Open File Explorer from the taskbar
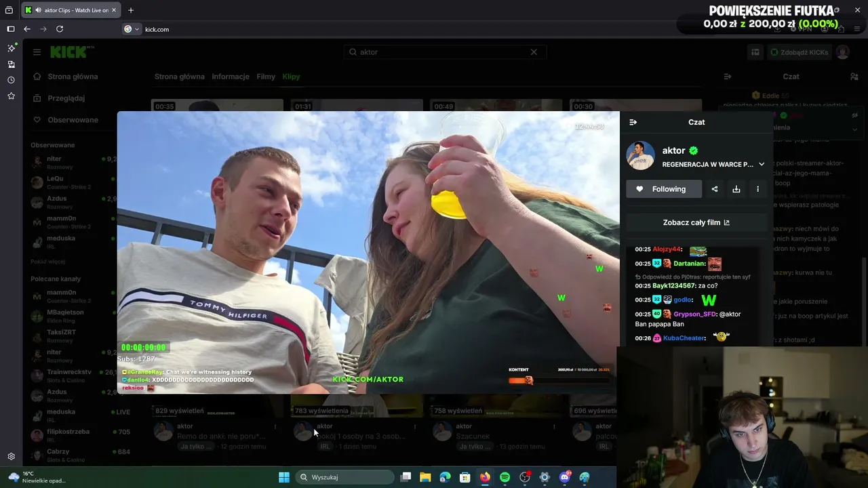The image size is (868, 488). [425, 477]
